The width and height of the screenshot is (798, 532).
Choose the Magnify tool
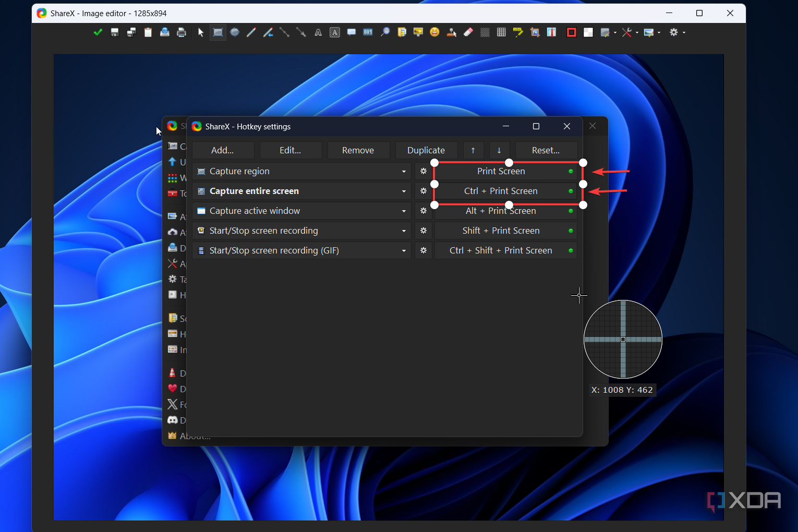click(x=385, y=32)
